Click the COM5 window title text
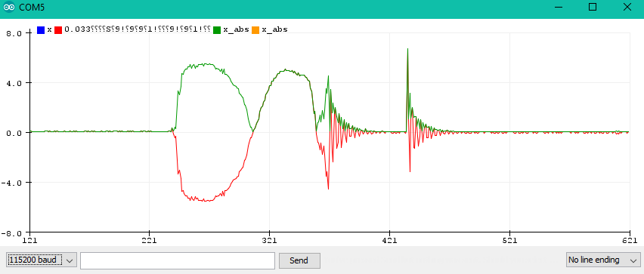Image resolution: width=644 pixels, height=274 pixels. click(x=31, y=8)
